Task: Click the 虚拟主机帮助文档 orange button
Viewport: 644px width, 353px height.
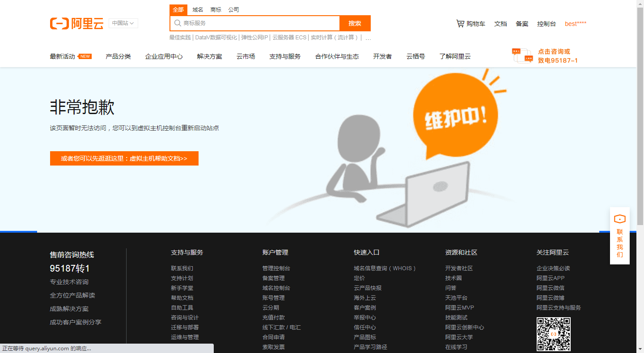Action: point(124,158)
